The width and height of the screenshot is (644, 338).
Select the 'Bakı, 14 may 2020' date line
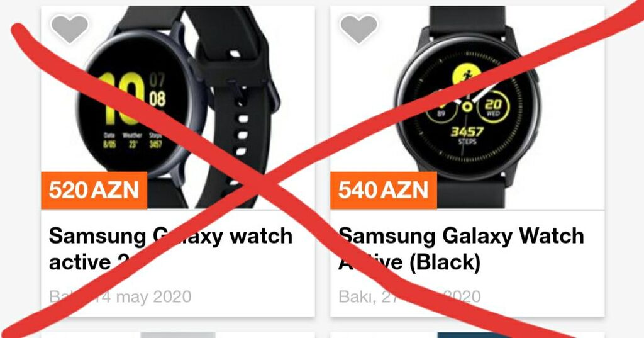[x=120, y=296]
